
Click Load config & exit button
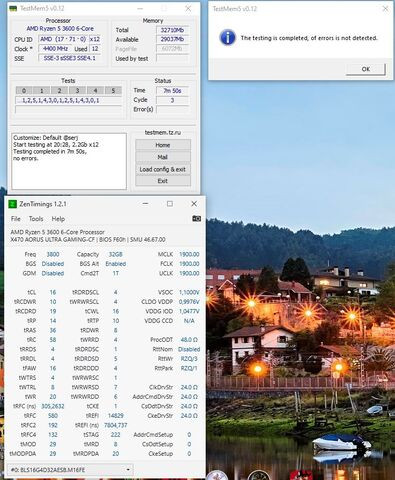click(x=163, y=169)
